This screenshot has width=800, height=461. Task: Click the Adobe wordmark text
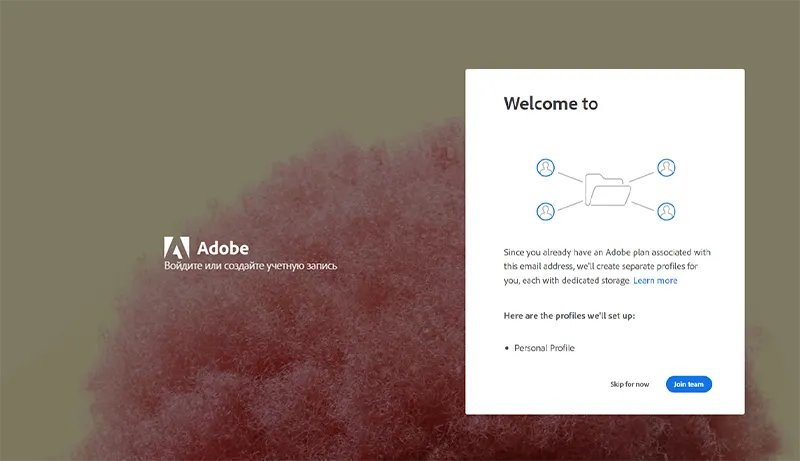click(x=222, y=248)
